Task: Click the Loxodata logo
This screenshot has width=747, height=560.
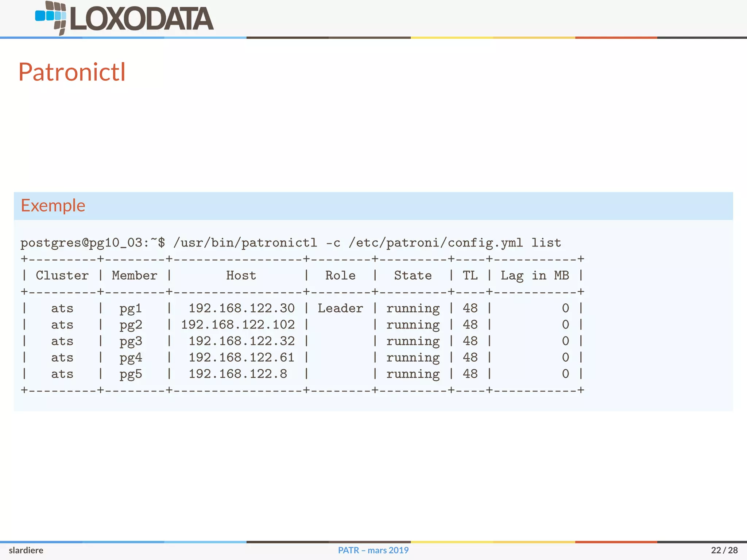Action: [x=124, y=18]
